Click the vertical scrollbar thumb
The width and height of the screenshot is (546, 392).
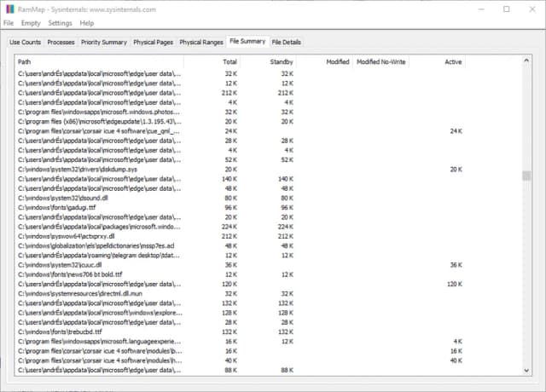point(526,176)
